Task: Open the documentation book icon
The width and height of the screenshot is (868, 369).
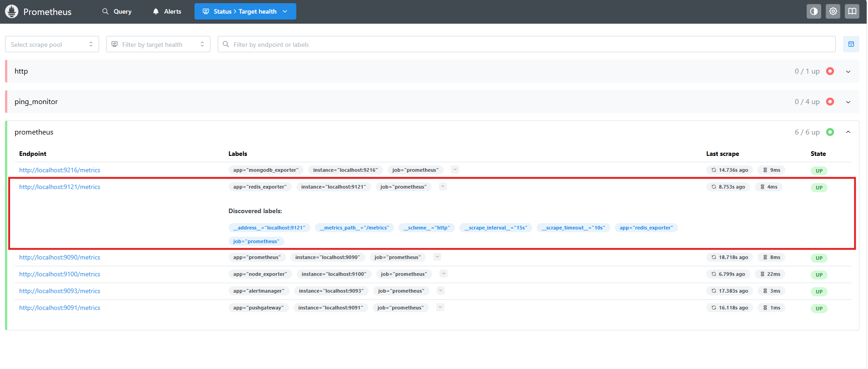Action: point(852,11)
